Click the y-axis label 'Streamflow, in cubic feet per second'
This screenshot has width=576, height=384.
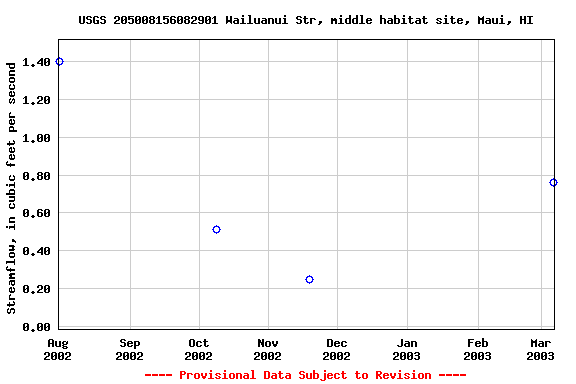11,188
